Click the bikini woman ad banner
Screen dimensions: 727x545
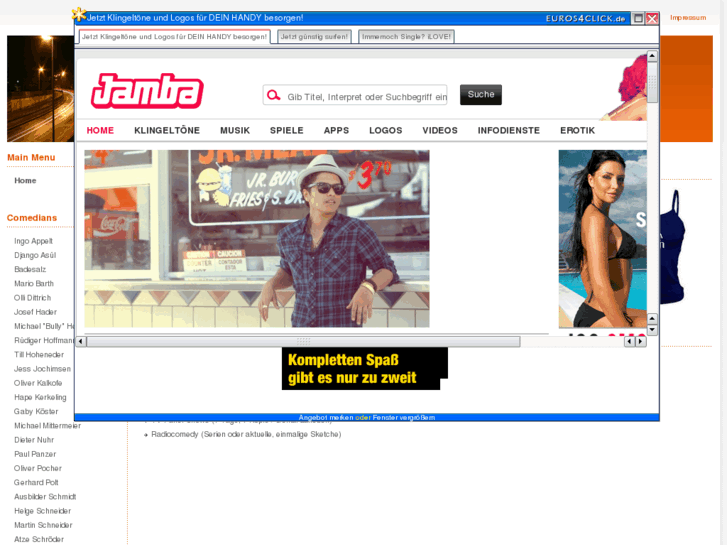[602, 238]
